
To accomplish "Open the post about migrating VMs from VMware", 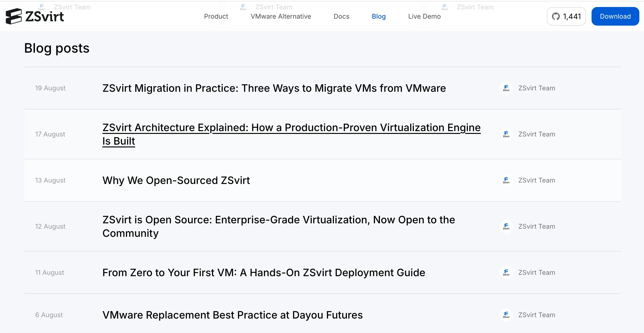I will (274, 88).
